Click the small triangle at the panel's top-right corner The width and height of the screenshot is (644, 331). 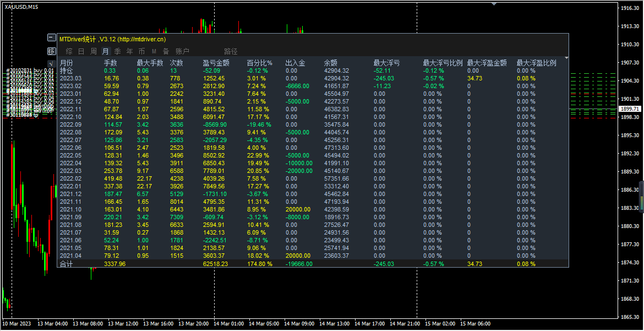click(x=567, y=58)
